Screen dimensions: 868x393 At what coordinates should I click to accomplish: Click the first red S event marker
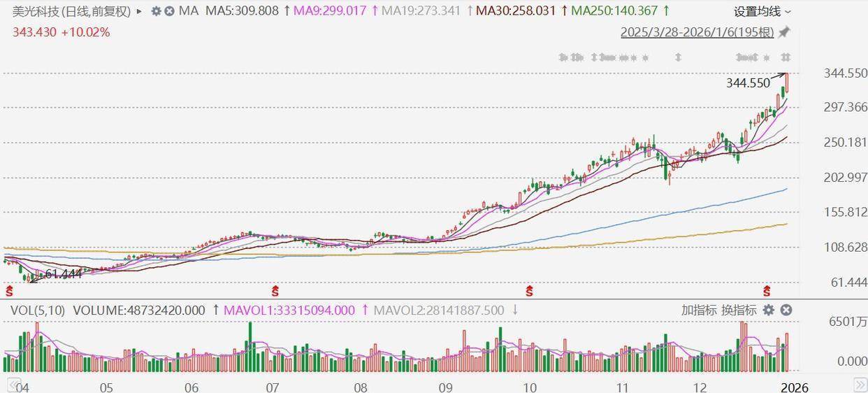pos(10,290)
